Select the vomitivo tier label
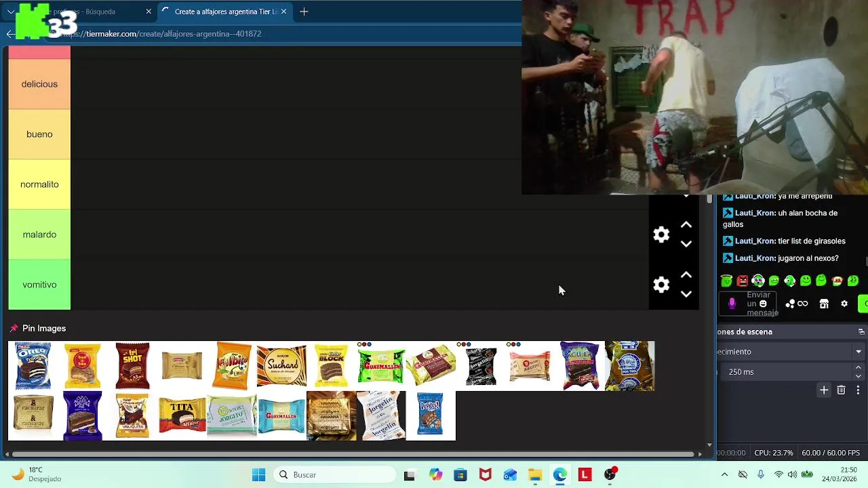868x488 pixels. pos(39,285)
